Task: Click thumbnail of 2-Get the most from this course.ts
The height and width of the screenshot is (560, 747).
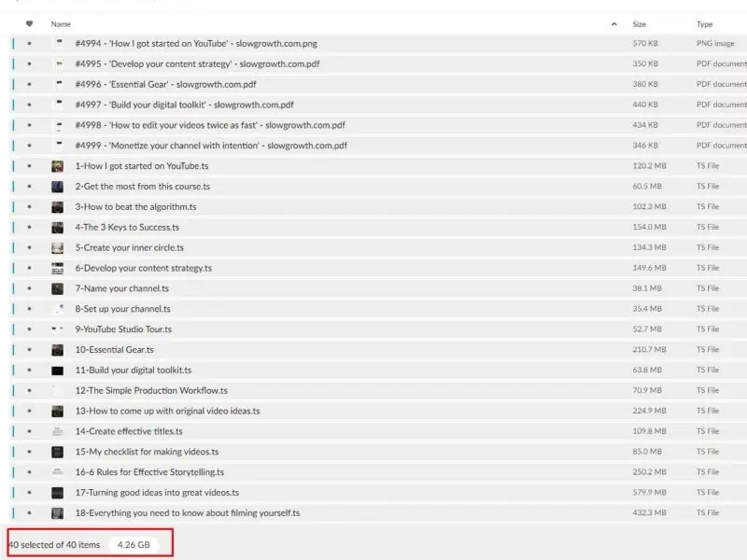Action: pyautogui.click(x=58, y=187)
